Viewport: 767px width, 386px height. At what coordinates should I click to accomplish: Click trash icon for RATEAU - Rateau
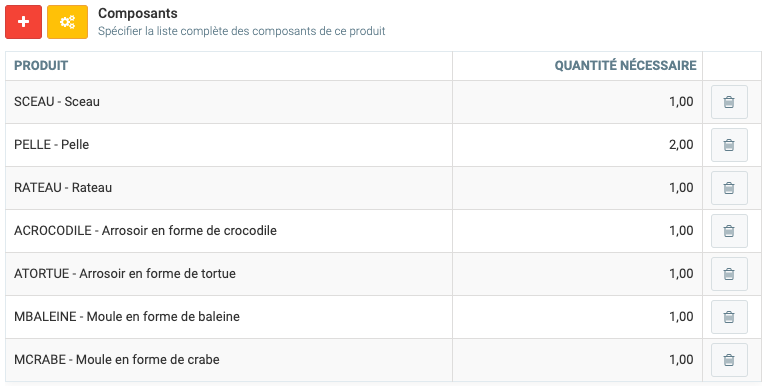pos(729,188)
